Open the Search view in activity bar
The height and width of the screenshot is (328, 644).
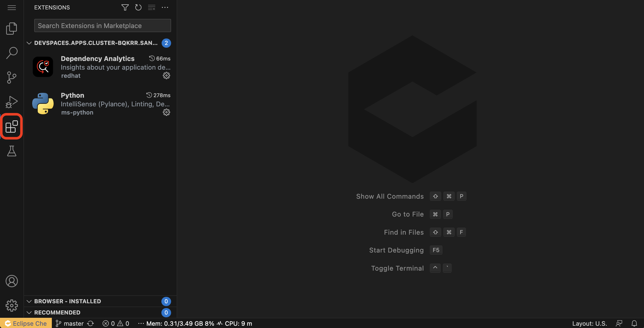pos(12,53)
